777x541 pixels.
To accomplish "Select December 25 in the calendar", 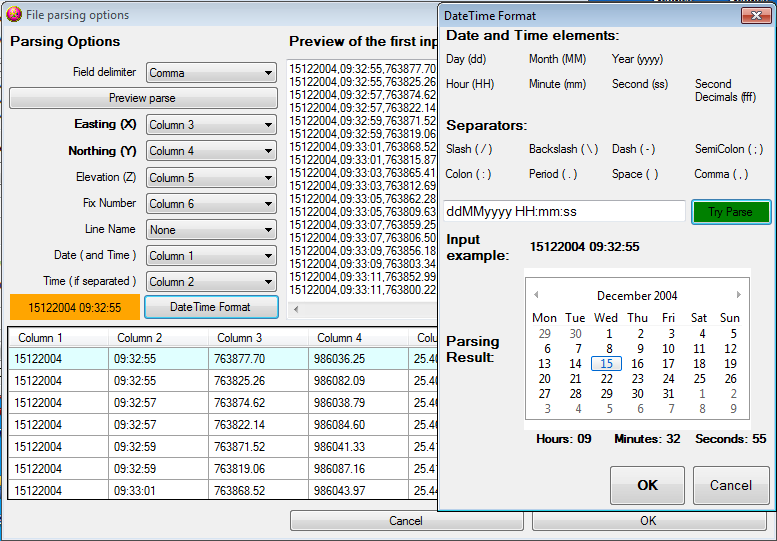I will point(699,379).
